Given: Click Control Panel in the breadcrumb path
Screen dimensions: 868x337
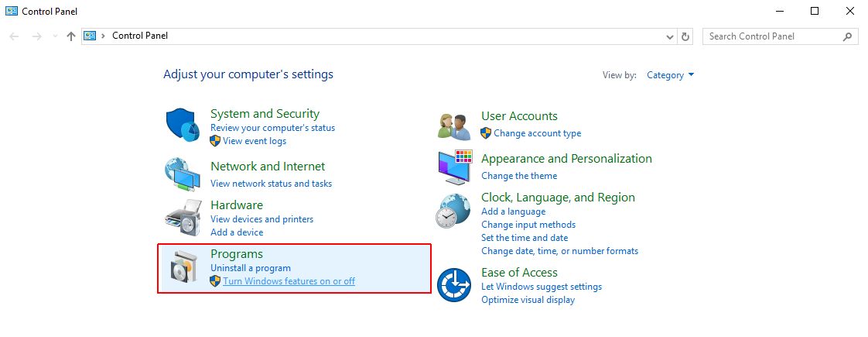Looking at the screenshot, I should coord(140,36).
